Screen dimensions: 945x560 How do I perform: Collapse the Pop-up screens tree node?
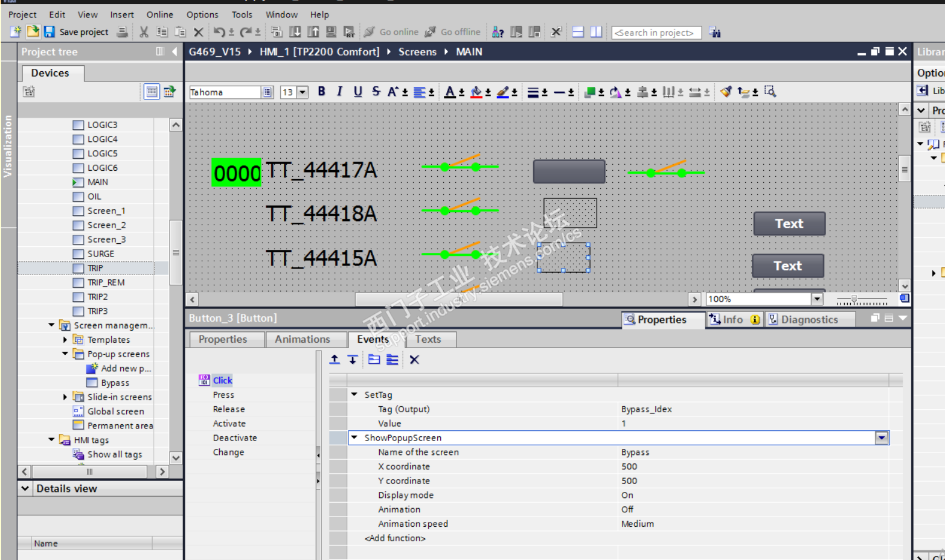(65, 354)
